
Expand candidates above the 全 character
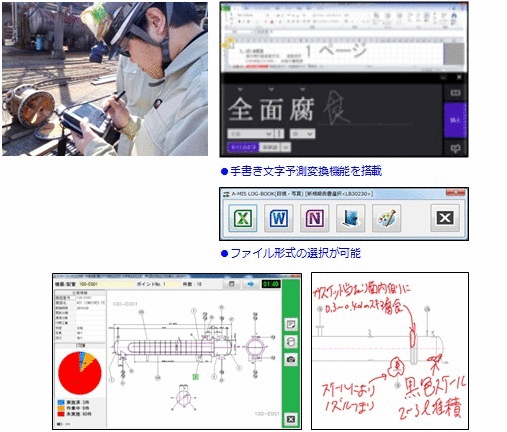pyautogui.click(x=240, y=89)
